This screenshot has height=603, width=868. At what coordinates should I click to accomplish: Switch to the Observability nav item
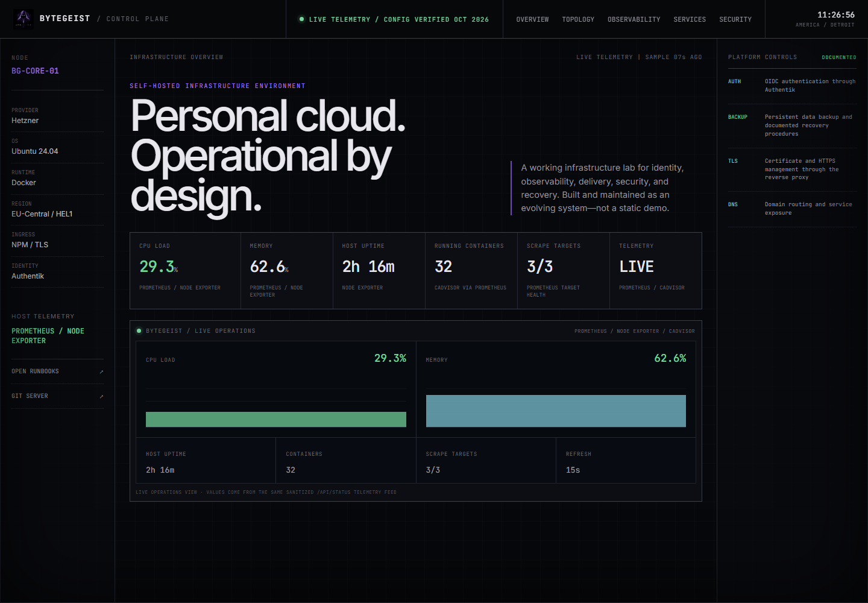click(634, 19)
